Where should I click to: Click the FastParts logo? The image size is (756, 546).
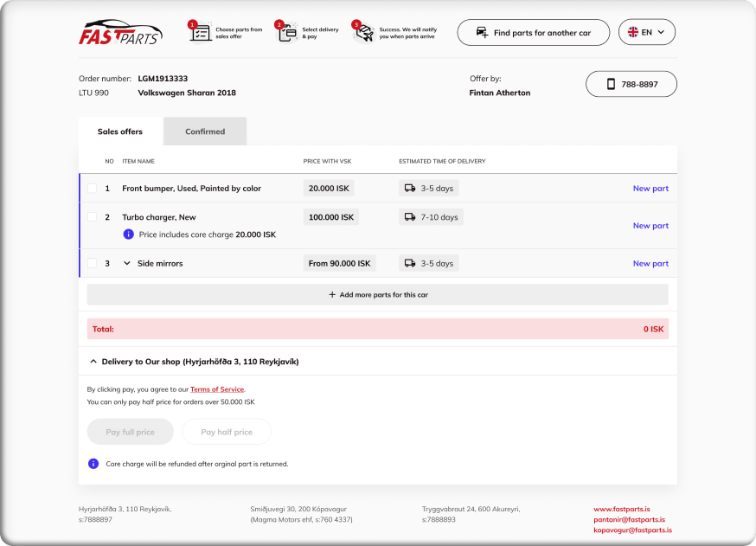tap(119, 33)
